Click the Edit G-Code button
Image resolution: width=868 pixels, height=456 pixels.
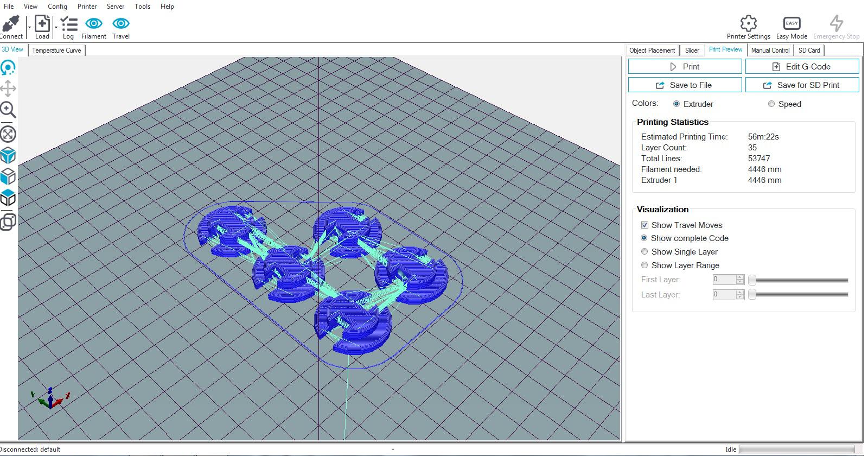[802, 66]
